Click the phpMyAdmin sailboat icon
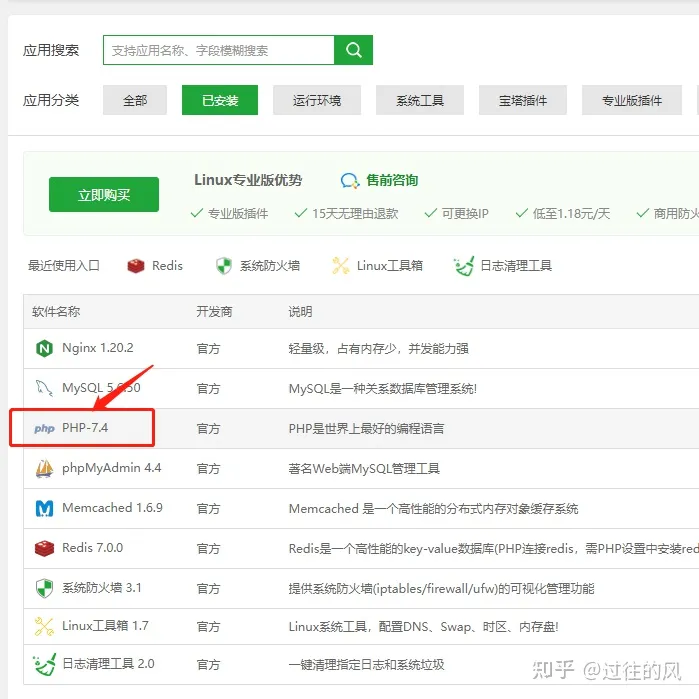 click(x=44, y=468)
